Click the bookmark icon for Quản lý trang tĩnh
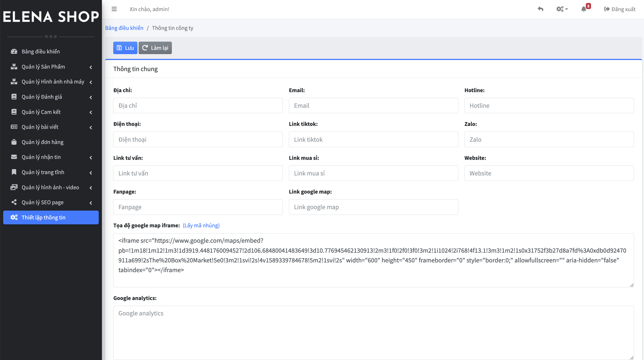Viewport: 644px width, 360px height. point(14,172)
